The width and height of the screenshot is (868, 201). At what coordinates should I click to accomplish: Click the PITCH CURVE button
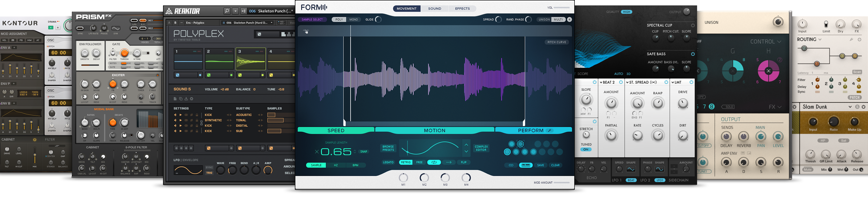[557, 42]
